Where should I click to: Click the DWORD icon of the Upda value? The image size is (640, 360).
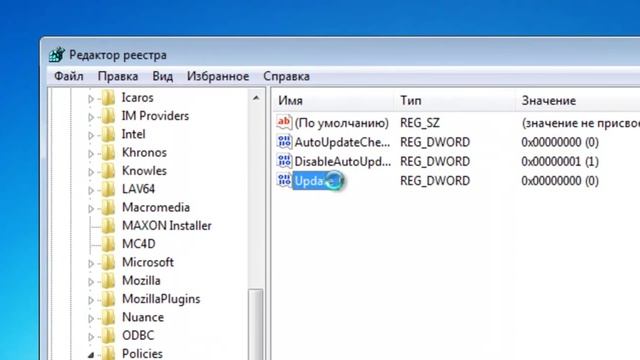pos(284,180)
